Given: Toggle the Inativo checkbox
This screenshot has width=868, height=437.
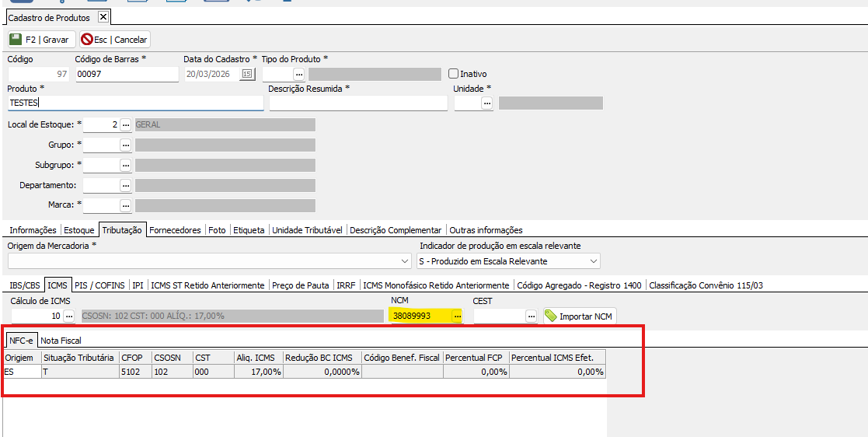Looking at the screenshot, I should [455, 74].
